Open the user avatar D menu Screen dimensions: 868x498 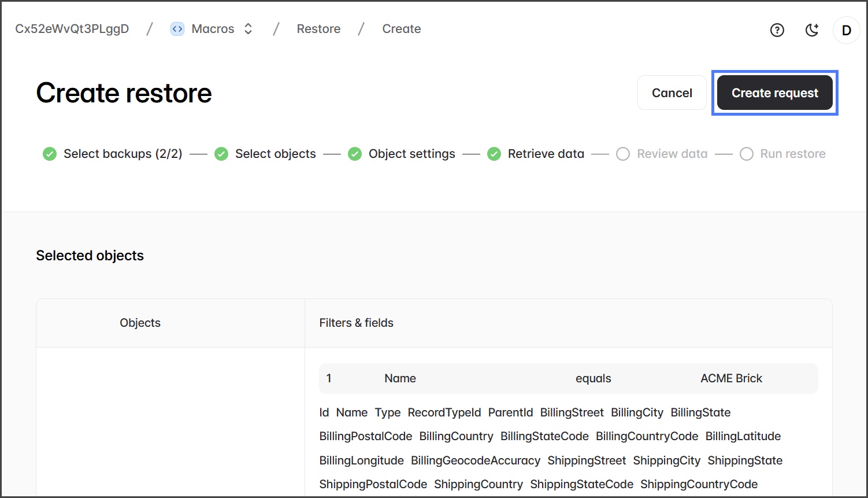pyautogui.click(x=846, y=30)
